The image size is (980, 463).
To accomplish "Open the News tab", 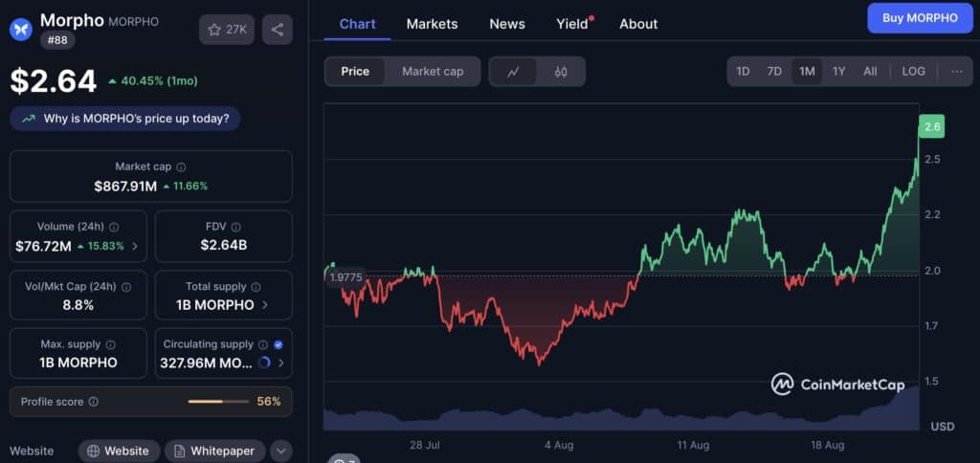I will pos(507,24).
